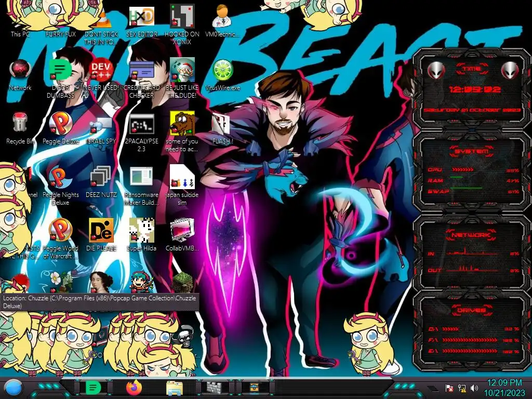Click the SYSTEM header on the widget

(x=472, y=151)
